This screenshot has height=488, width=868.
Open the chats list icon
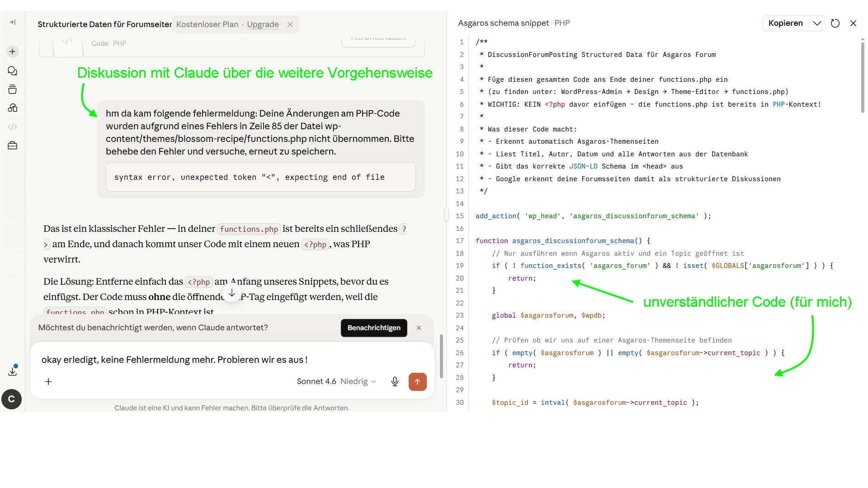pyautogui.click(x=13, y=71)
